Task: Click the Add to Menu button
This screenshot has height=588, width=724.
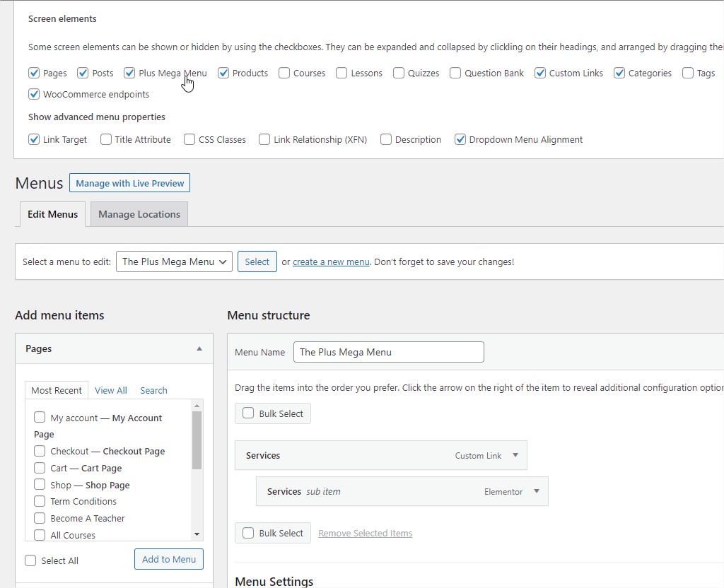Action: pyautogui.click(x=169, y=559)
